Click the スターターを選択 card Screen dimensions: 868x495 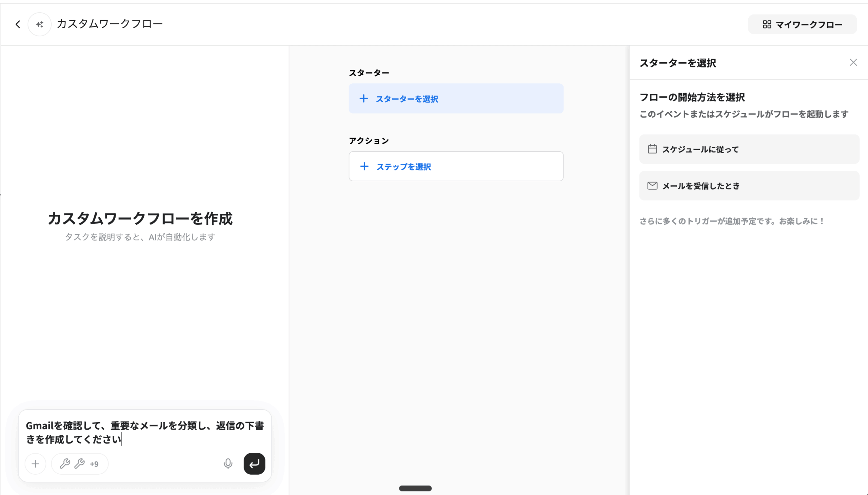[x=456, y=99]
